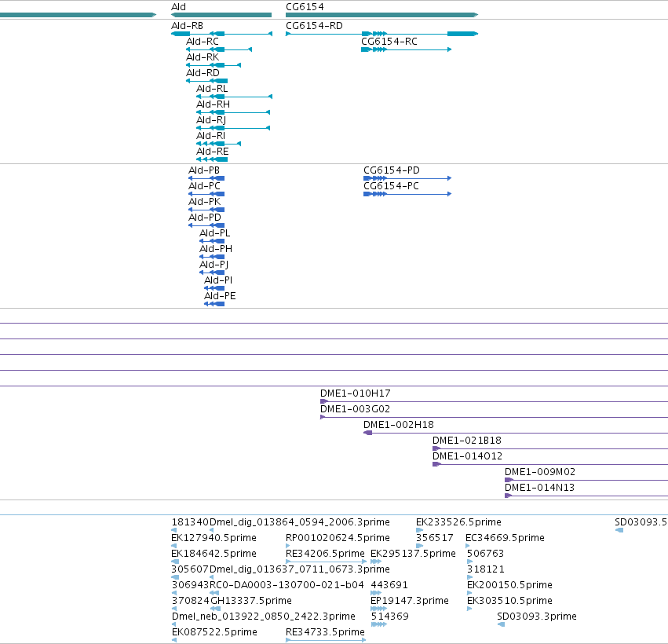668x644 pixels.
Task: Select Dmel_dig_013864_0594_2006.3prime EST label
Action: pyautogui.click(x=300, y=522)
